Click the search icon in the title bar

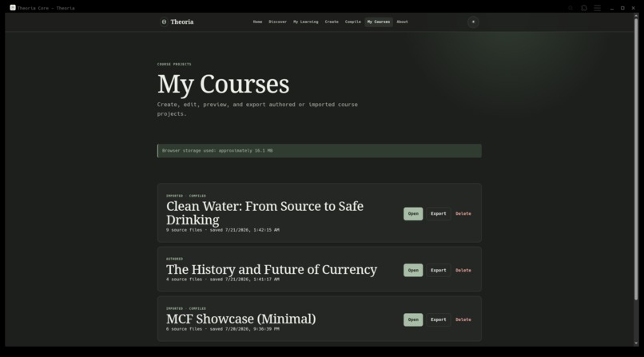pos(570,8)
